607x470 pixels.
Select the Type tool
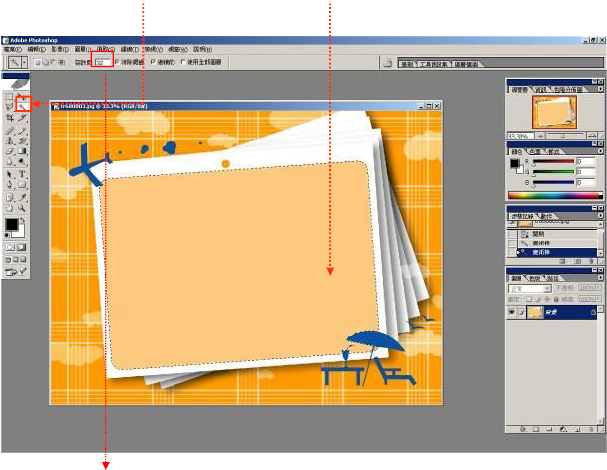click(x=22, y=173)
